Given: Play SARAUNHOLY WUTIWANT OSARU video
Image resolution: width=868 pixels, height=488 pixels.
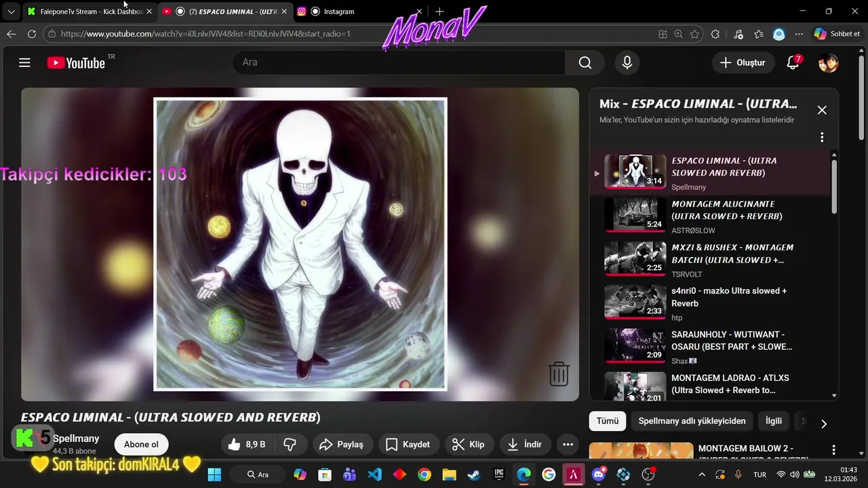Looking at the screenshot, I should tap(710, 346).
